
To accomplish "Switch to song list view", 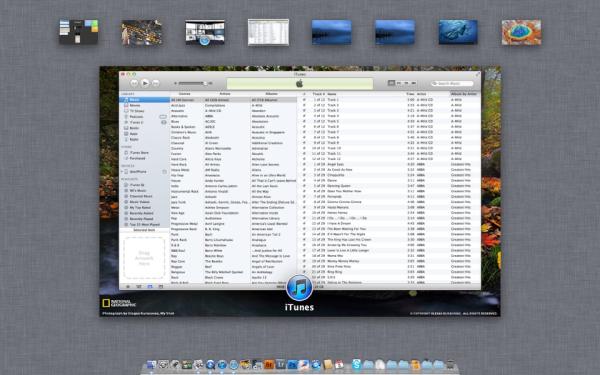I will point(391,83).
